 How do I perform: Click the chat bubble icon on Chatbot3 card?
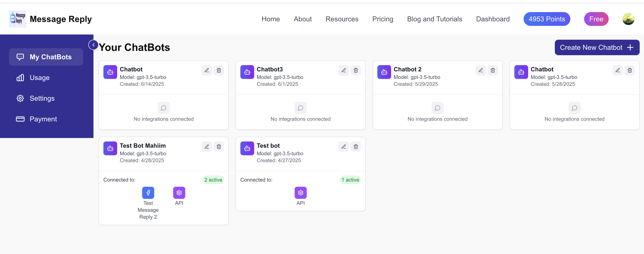(x=300, y=108)
